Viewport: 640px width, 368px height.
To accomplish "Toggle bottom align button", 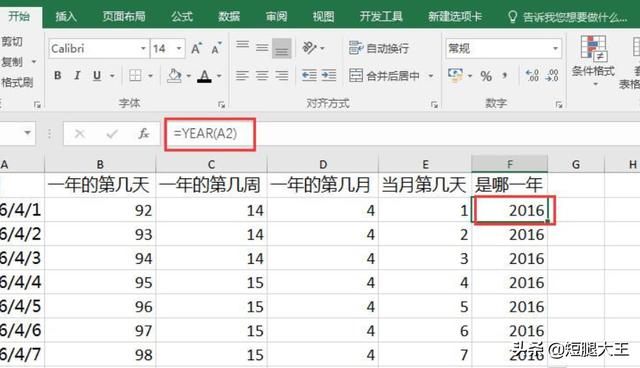I will click(x=282, y=48).
